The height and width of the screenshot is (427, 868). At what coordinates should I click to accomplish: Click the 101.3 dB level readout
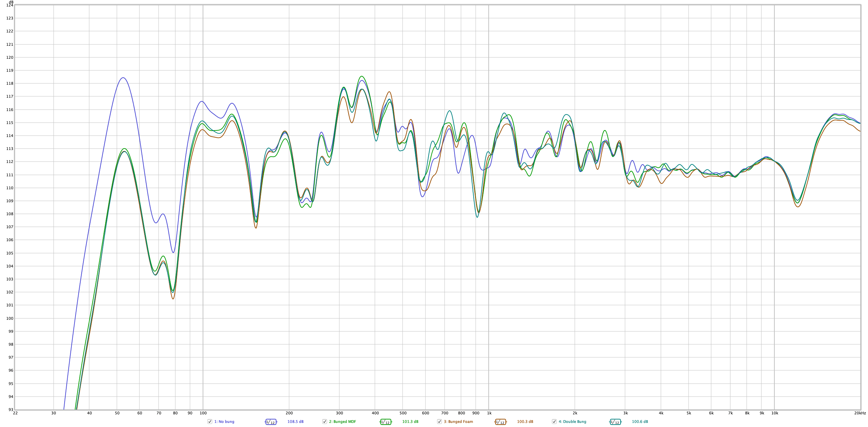coord(410,422)
